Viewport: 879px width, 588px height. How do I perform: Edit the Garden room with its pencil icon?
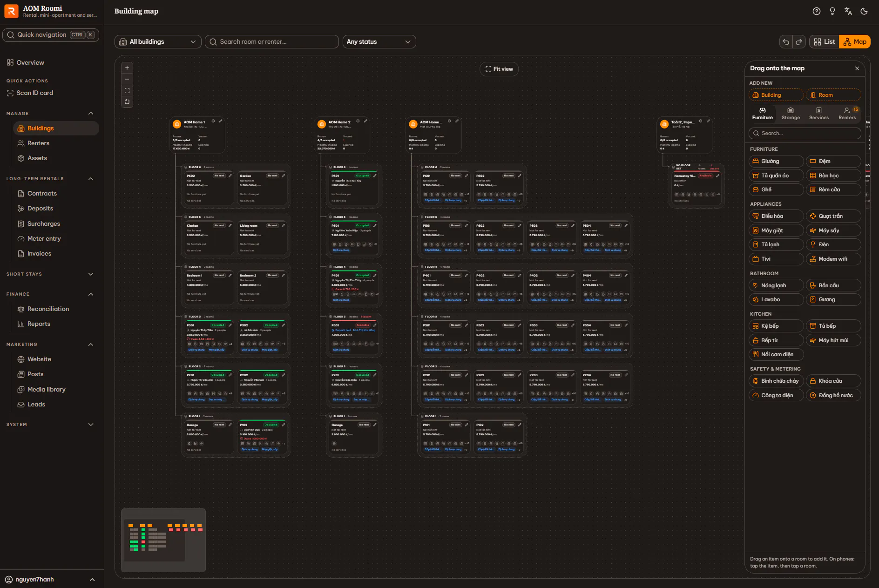(x=284, y=176)
